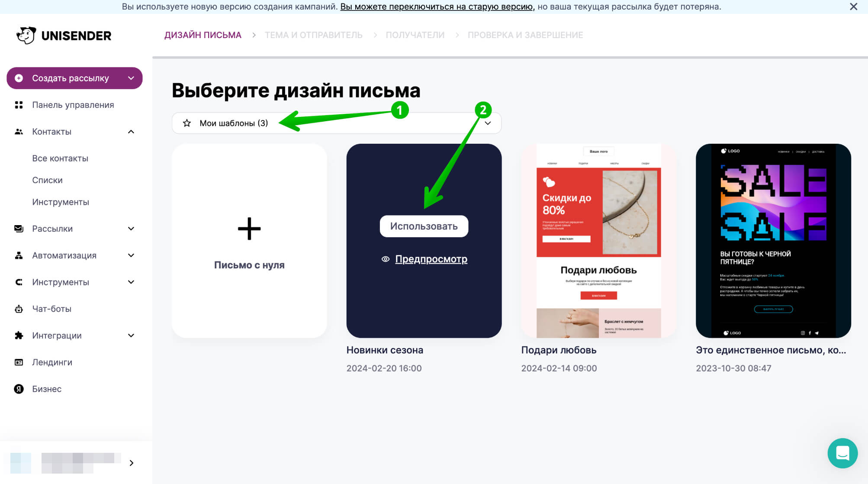Open Интеграции section

point(57,335)
